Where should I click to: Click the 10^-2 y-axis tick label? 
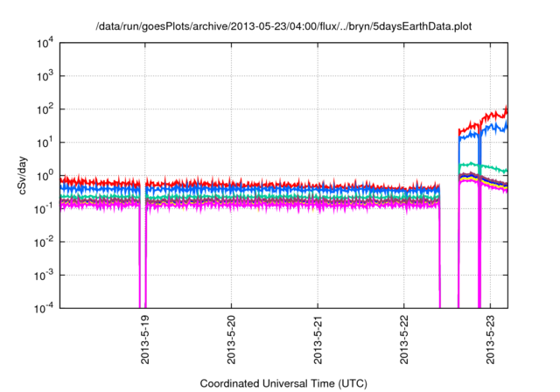[x=44, y=241]
